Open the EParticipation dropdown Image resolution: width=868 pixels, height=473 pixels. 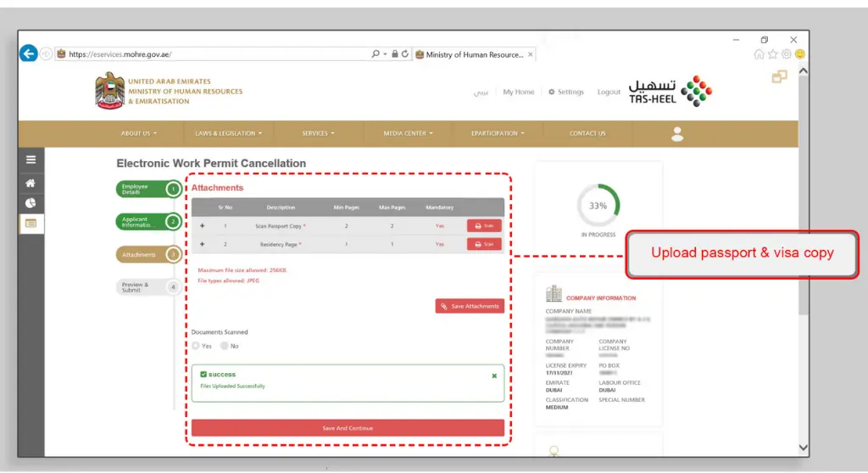tap(498, 133)
